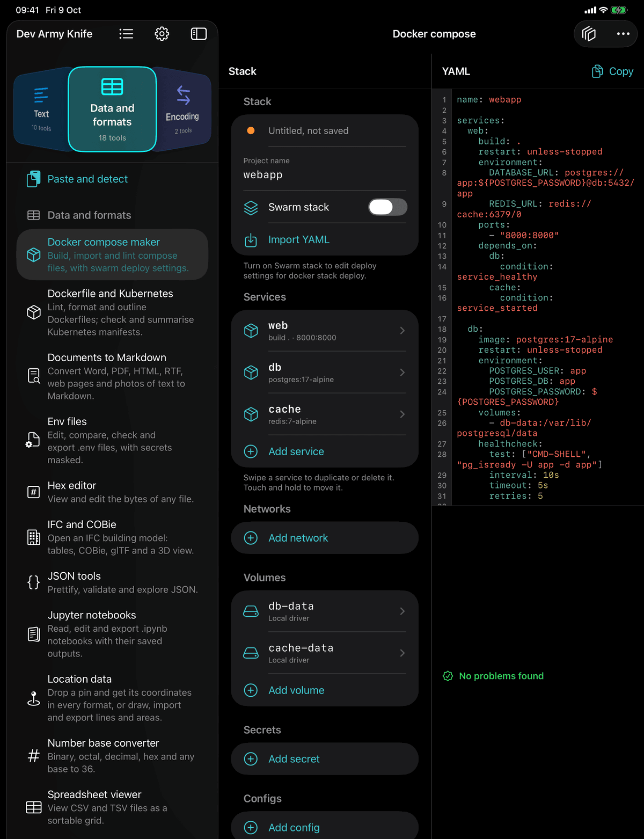Click the Import YAML download icon
The image size is (644, 839).
point(251,240)
